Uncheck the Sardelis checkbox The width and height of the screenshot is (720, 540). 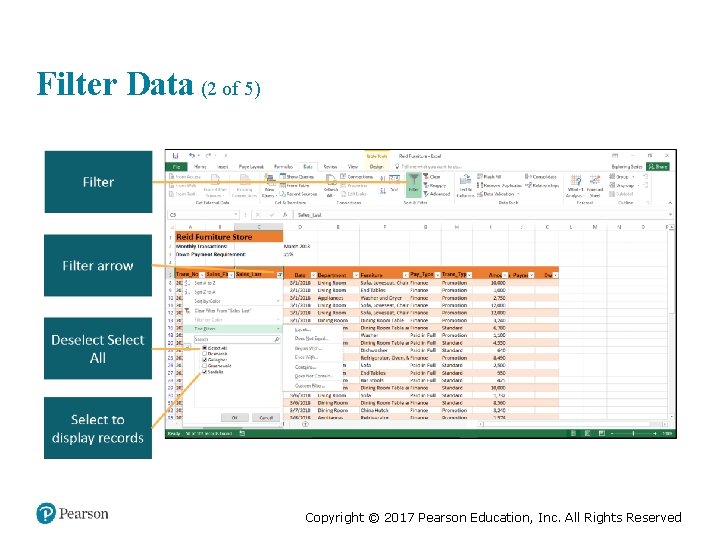click(x=205, y=372)
